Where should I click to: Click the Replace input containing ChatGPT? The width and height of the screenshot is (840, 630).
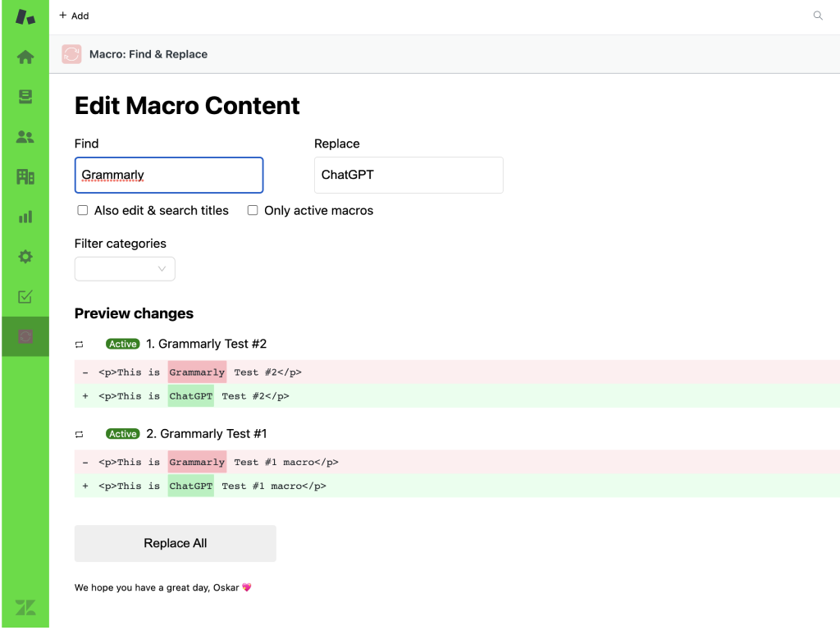(x=409, y=175)
